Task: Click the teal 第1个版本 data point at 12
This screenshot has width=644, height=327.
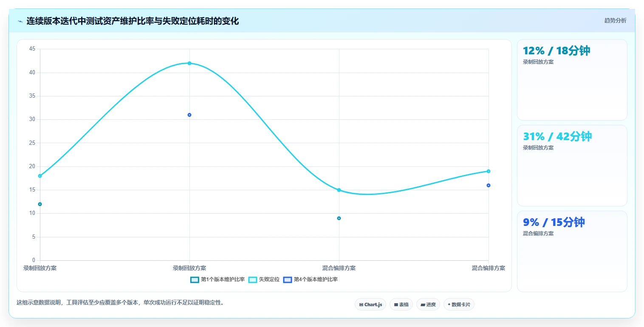Action: coord(40,204)
